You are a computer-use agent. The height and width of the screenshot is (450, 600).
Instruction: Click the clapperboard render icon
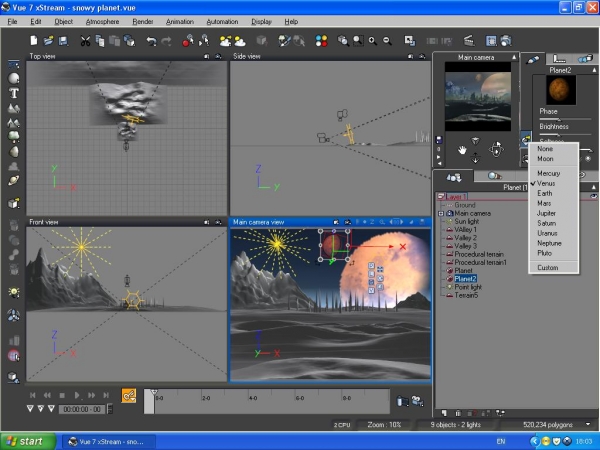[x=469, y=41]
